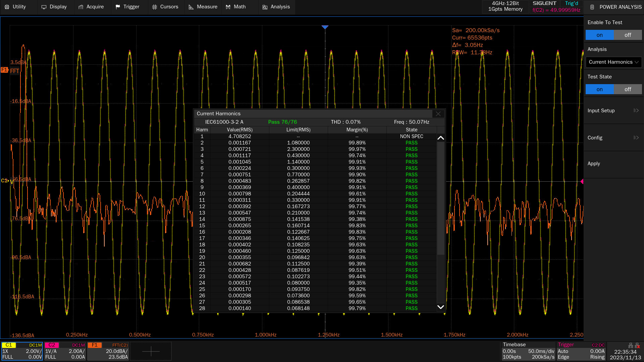644x362 pixels.
Task: Click the Utility gear icon
Action: (x=7, y=7)
